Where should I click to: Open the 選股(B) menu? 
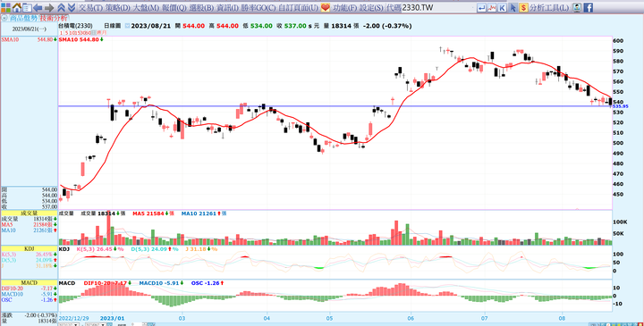point(201,8)
